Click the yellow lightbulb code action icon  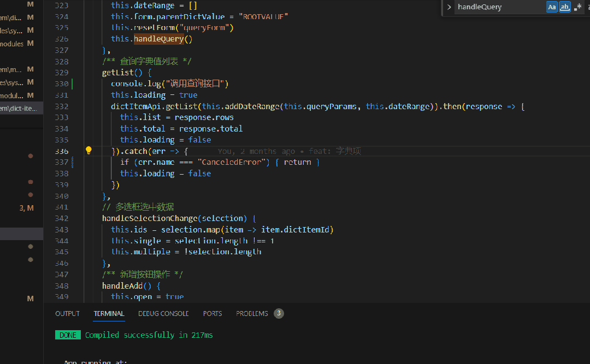88,151
